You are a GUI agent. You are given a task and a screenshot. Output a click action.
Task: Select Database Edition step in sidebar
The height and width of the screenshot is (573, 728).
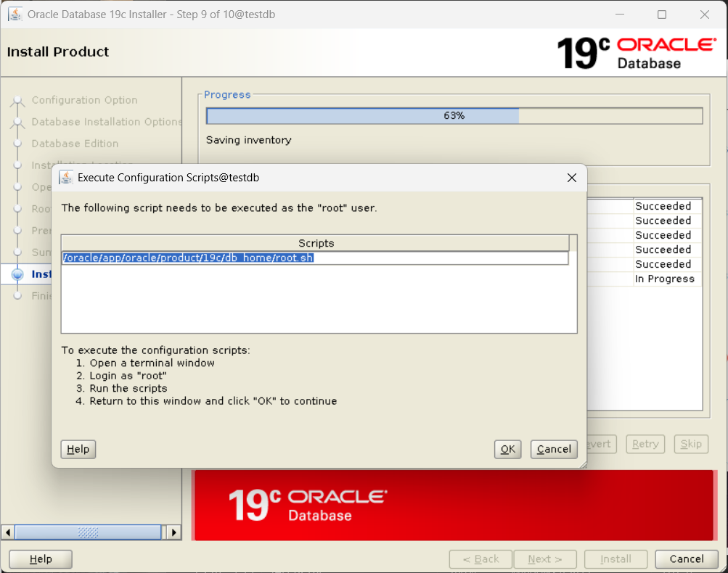pos(75,144)
